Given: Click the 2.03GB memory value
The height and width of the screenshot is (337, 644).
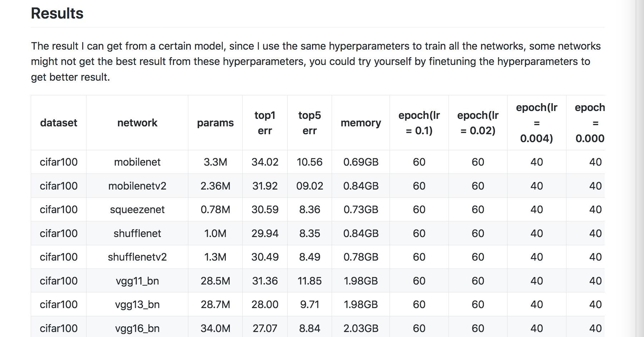Looking at the screenshot, I should [x=361, y=328].
